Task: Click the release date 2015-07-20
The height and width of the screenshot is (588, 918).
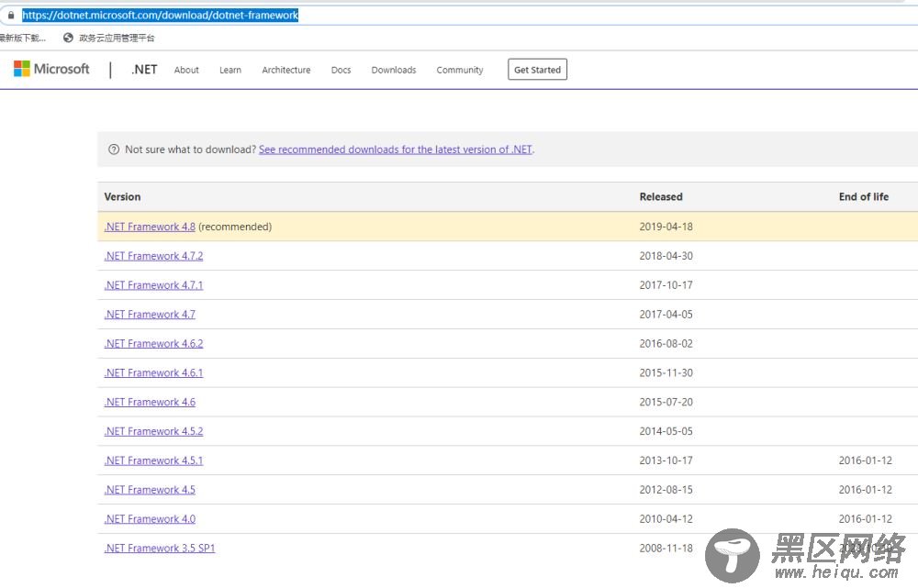Action: pyautogui.click(x=666, y=402)
